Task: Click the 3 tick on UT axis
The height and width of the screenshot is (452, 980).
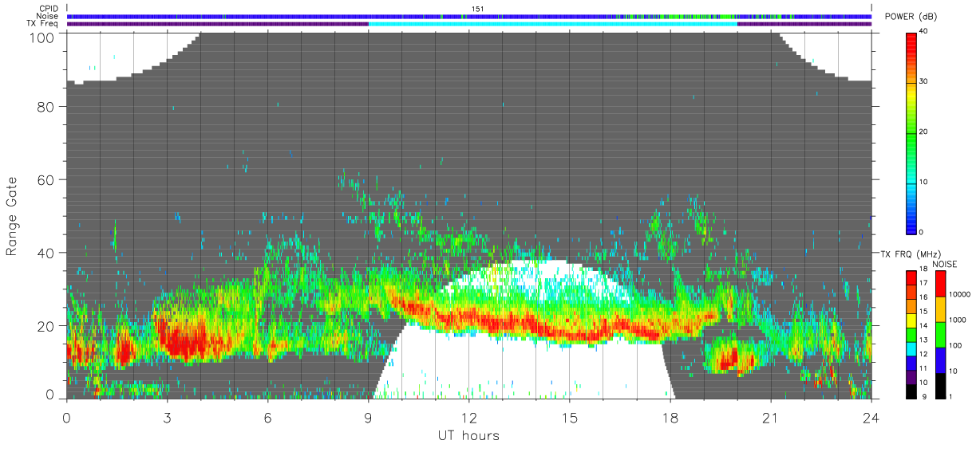Action: click(168, 417)
